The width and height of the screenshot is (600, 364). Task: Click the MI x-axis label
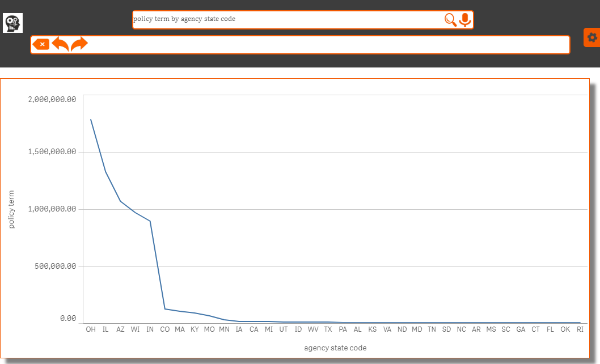(269, 329)
